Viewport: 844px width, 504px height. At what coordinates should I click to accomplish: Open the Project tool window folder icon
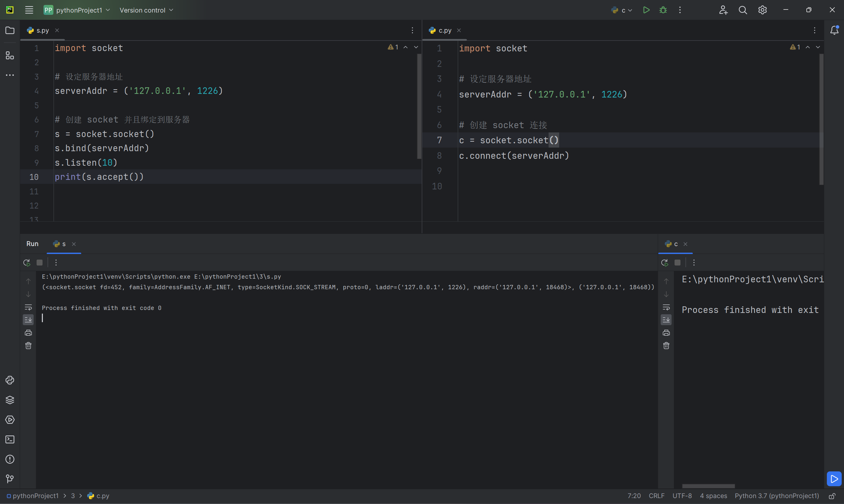pyautogui.click(x=10, y=31)
